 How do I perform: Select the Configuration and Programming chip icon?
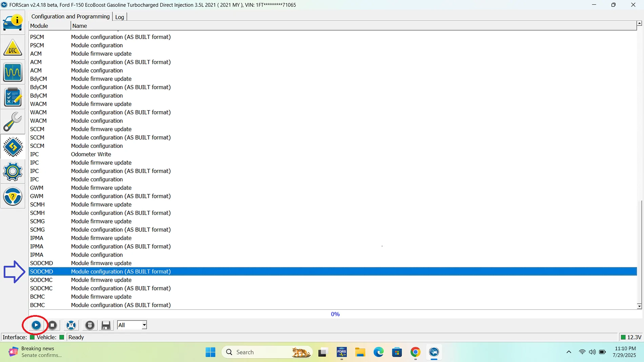(x=13, y=147)
